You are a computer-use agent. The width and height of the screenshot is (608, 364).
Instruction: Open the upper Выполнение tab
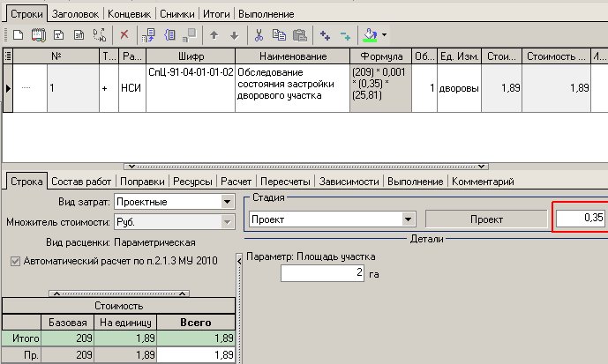pyautogui.click(x=266, y=14)
